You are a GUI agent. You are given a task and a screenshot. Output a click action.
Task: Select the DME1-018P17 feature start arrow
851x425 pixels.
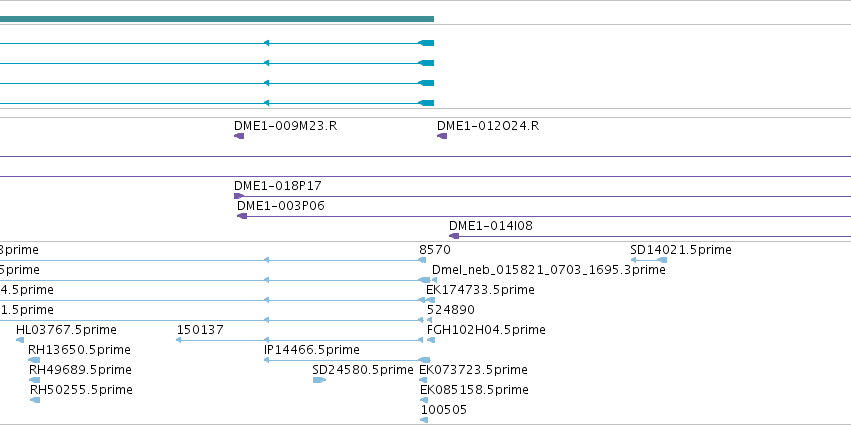point(239,196)
